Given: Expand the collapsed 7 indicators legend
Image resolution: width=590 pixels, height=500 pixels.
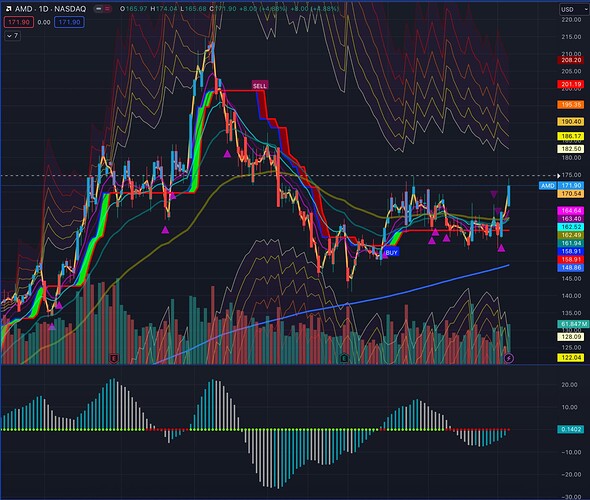Looking at the screenshot, I should 12,36.
